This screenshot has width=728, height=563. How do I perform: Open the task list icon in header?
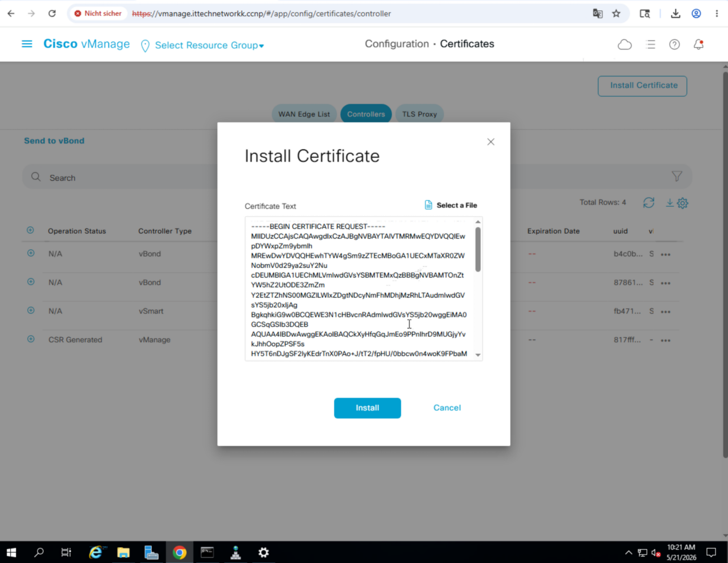pyautogui.click(x=651, y=45)
